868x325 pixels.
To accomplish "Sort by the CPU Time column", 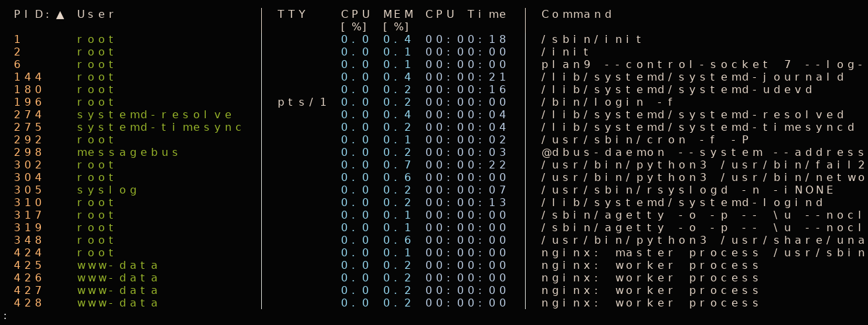I will [466, 14].
